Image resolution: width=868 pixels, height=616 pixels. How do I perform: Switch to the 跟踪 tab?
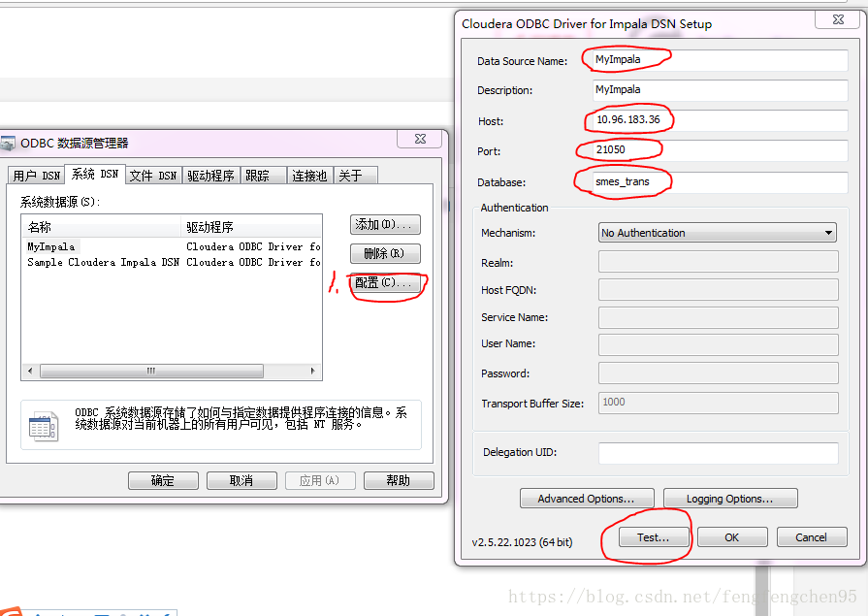(x=263, y=176)
